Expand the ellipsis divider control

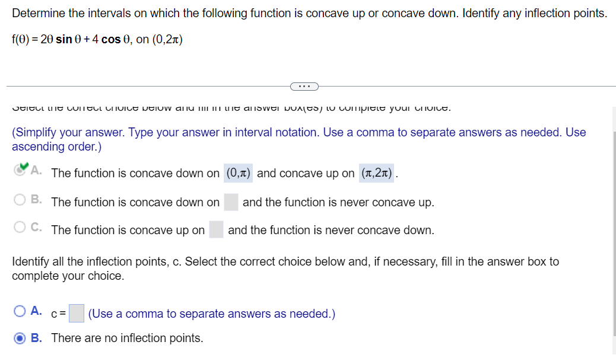(x=304, y=86)
